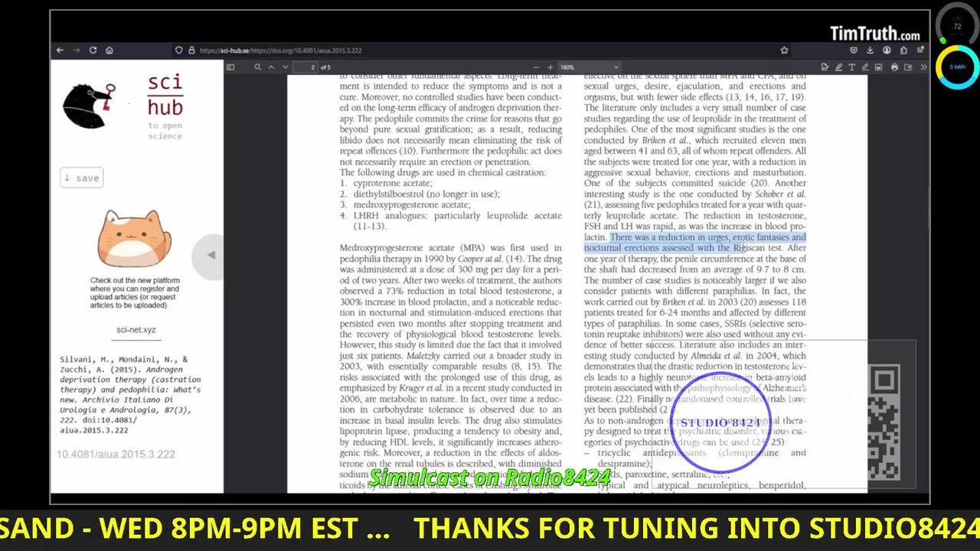Click the 10.4081/aiua.2015.3.222 DOI text
Image resolution: width=980 pixels, height=551 pixels.
coord(116,454)
